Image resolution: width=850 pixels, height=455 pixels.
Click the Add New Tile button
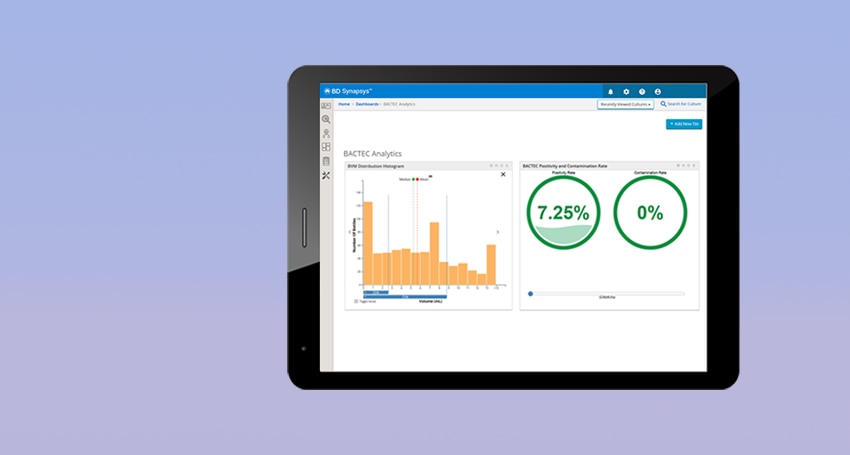(x=684, y=124)
